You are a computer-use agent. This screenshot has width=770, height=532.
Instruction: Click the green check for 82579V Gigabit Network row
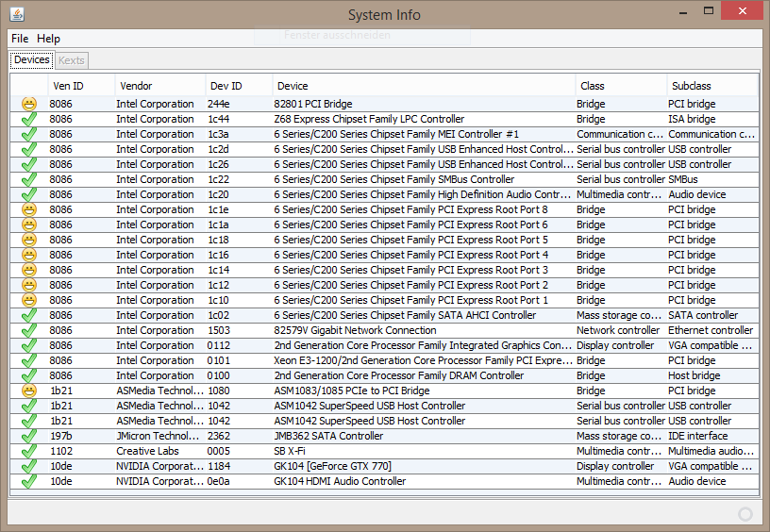coord(29,330)
